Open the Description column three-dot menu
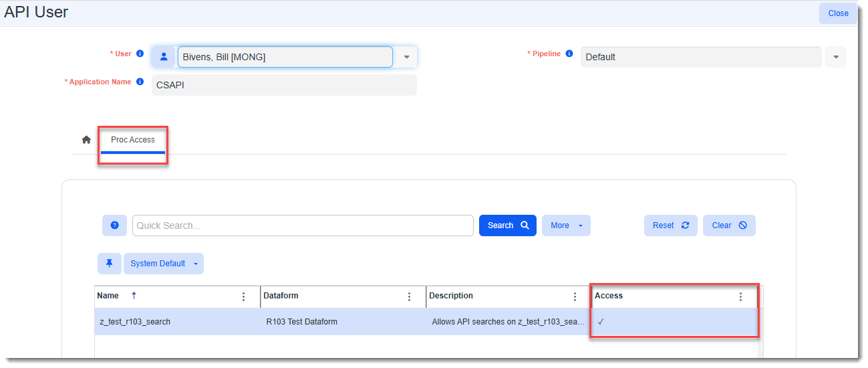The height and width of the screenshot is (368, 868). pyautogui.click(x=575, y=296)
